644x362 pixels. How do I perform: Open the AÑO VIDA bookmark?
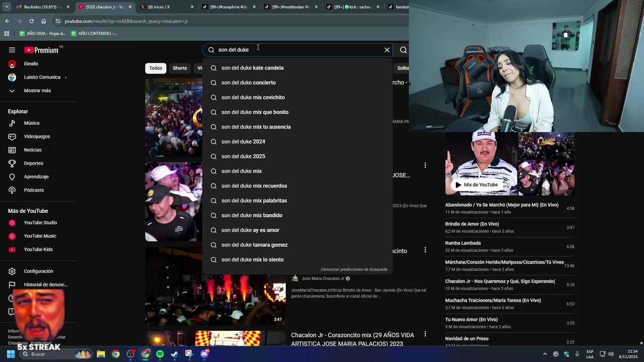pos(42,34)
